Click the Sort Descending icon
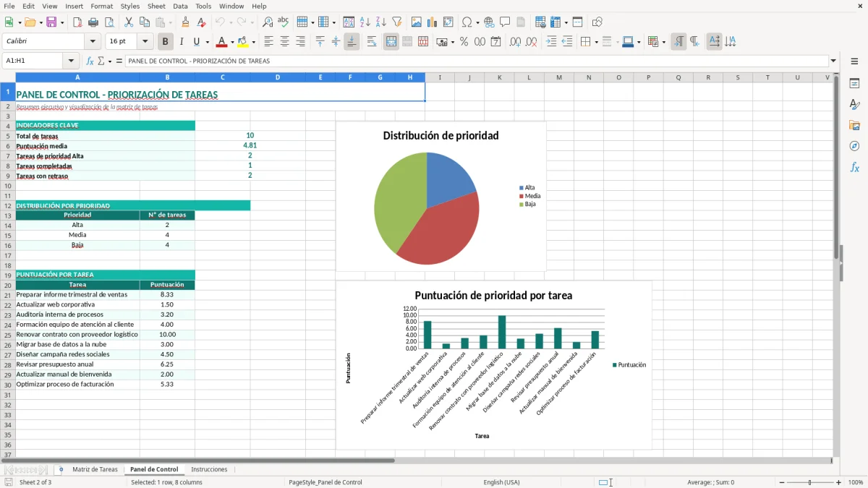This screenshot has height=488, width=868. click(x=380, y=22)
